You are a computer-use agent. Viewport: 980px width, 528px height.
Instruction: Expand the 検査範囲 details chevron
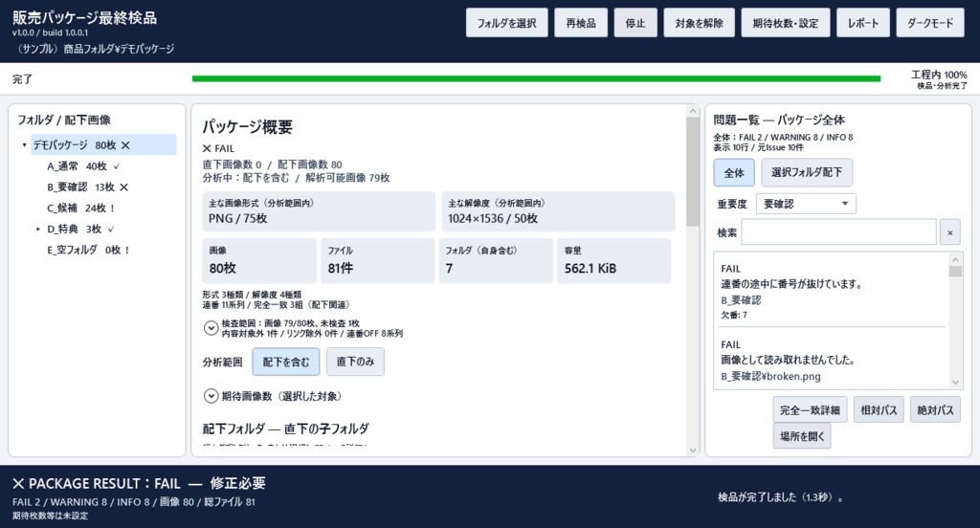coord(212,328)
